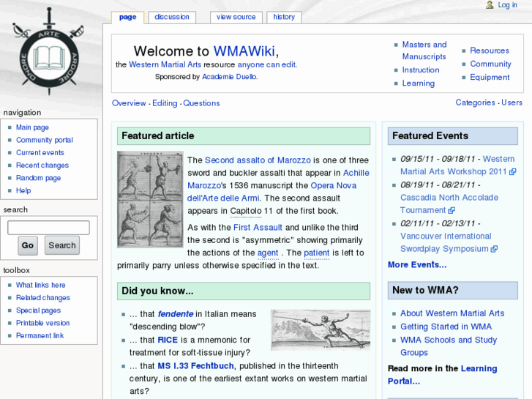Image resolution: width=532 pixels, height=399 pixels.
Task: Open the Academie Duello sponsor link
Action: [x=229, y=77]
